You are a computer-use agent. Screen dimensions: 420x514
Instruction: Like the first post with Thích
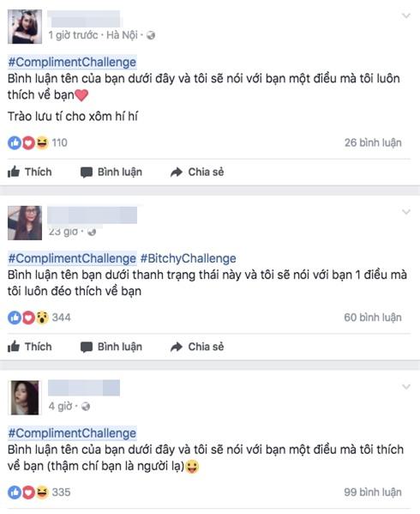click(x=29, y=172)
